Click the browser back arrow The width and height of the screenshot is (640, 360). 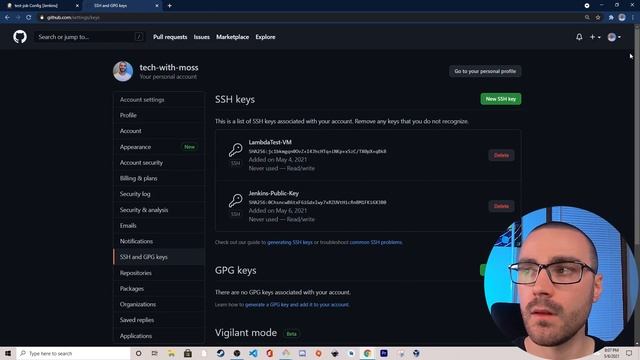[7, 17]
